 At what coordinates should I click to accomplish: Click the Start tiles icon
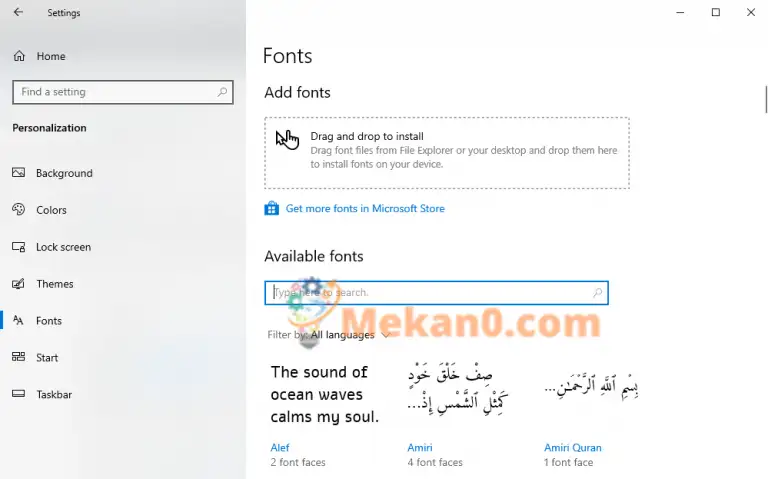(19, 357)
